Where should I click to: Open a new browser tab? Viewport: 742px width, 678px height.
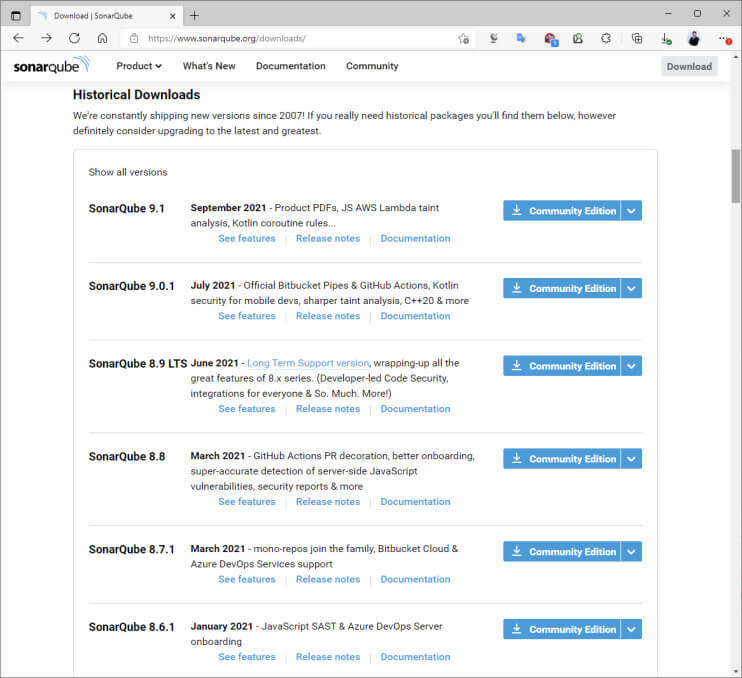pos(194,16)
